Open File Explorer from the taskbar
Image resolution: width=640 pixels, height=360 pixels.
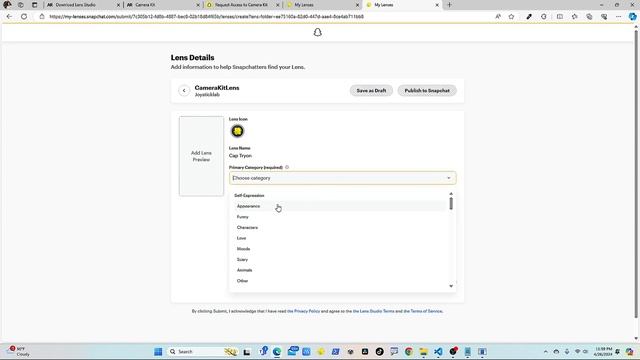click(x=423, y=351)
